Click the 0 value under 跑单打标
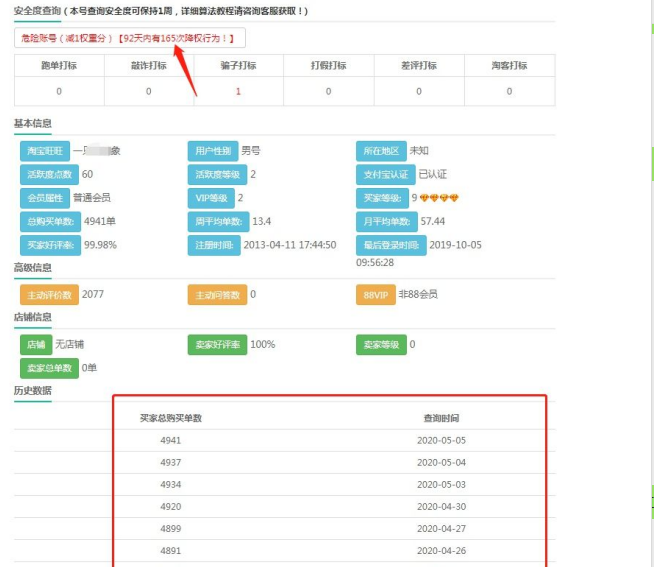Viewport: 654px width, 567px height. pos(59,91)
